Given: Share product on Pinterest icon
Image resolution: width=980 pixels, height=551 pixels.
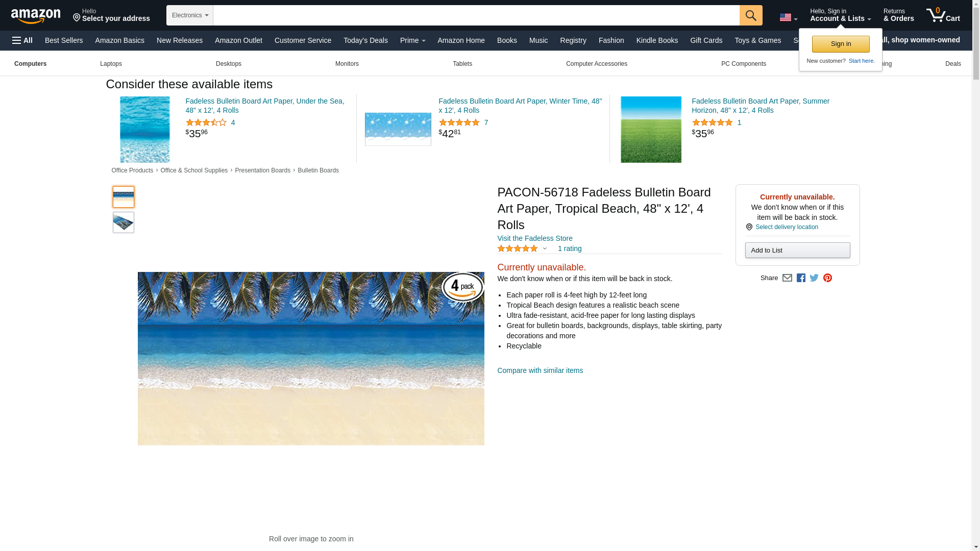Looking at the screenshot, I should click(x=827, y=278).
